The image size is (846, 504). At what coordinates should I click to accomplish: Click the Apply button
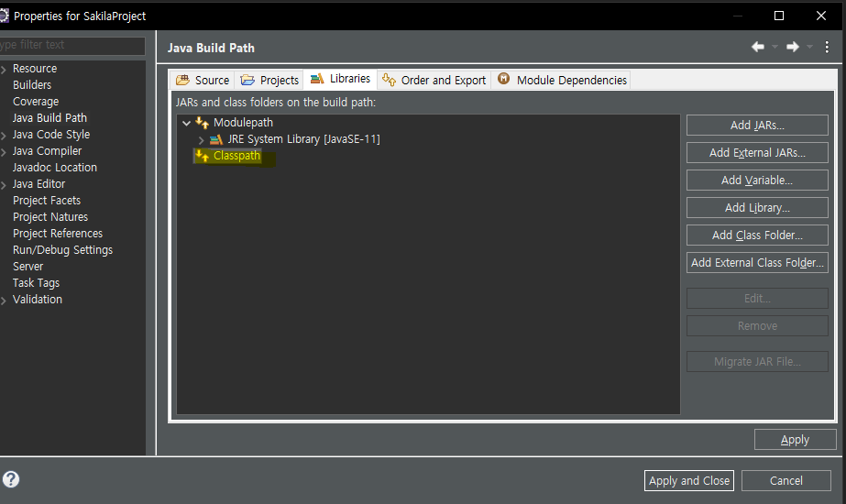click(795, 440)
